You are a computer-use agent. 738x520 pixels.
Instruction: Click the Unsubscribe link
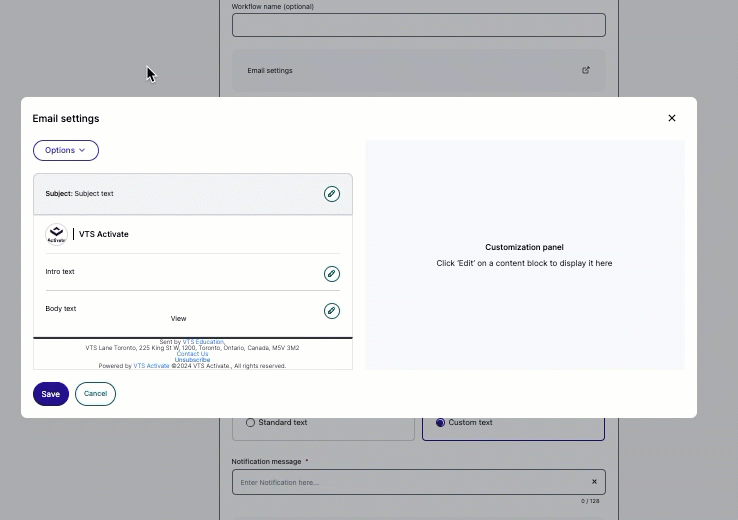[x=193, y=360]
